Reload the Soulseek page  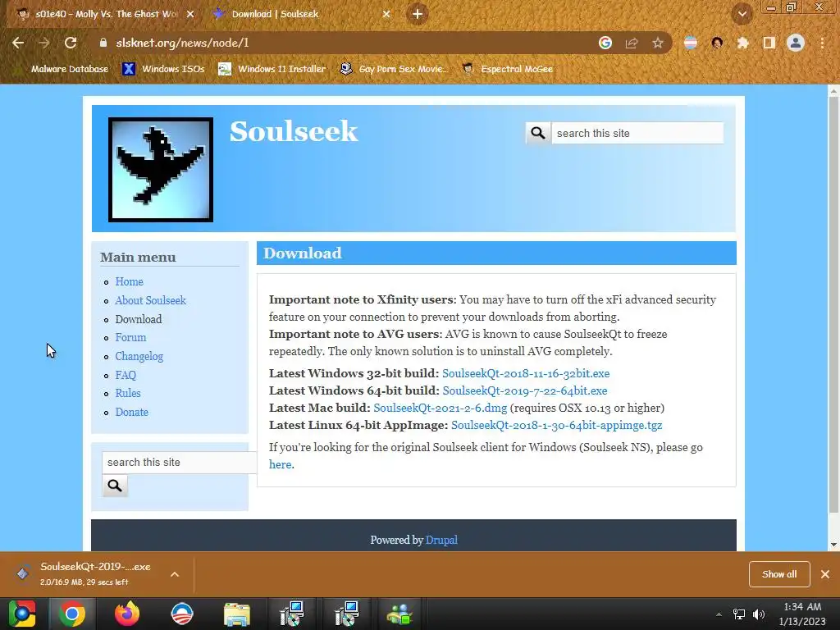tap(71, 43)
